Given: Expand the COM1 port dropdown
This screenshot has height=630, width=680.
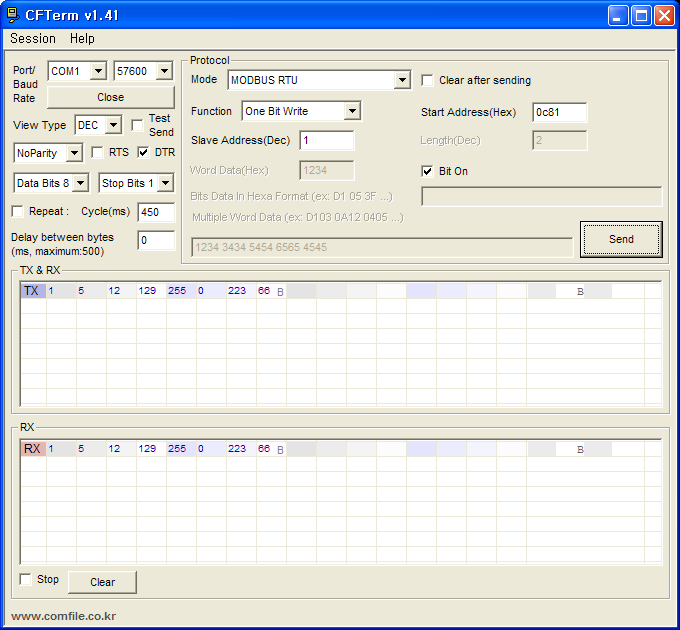Looking at the screenshot, I should point(97,71).
